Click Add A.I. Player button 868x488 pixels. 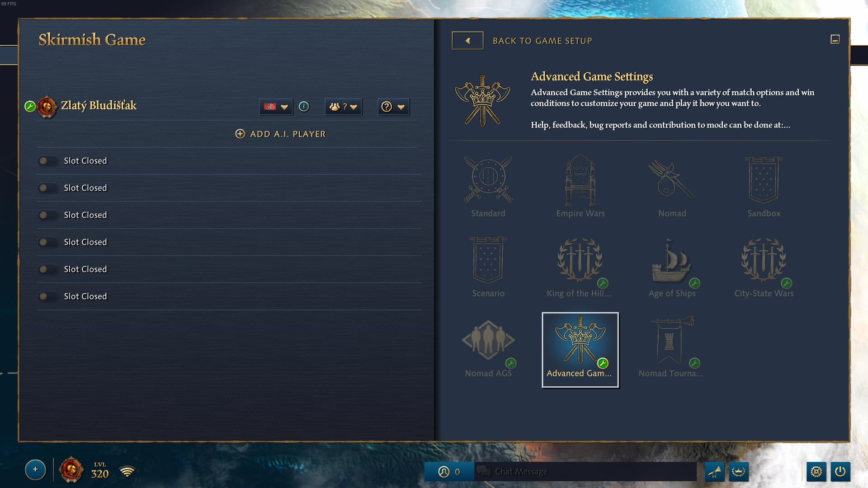coord(281,133)
